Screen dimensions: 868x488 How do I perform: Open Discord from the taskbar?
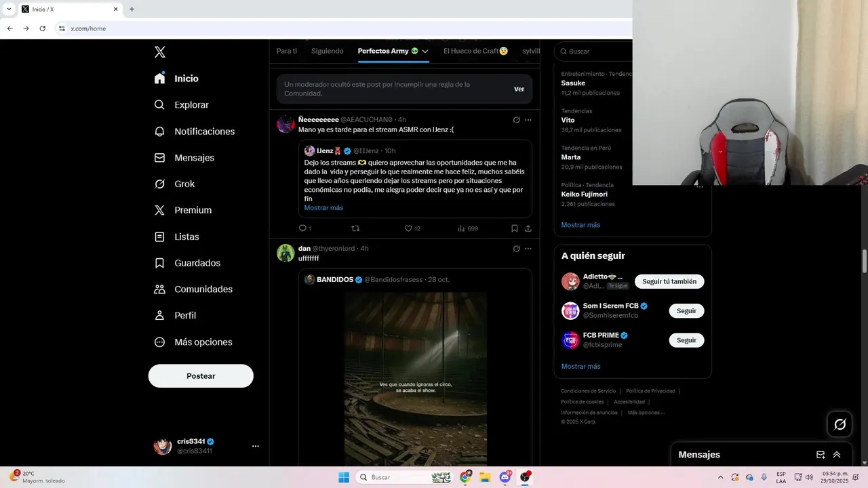point(505,477)
